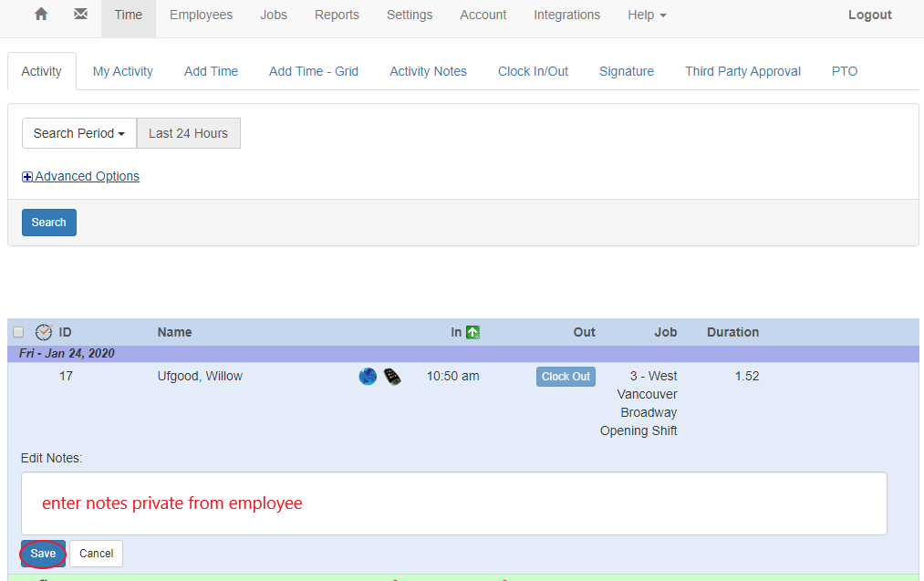Open the Reports menu
Screen dimensions: 924x581
(x=337, y=15)
